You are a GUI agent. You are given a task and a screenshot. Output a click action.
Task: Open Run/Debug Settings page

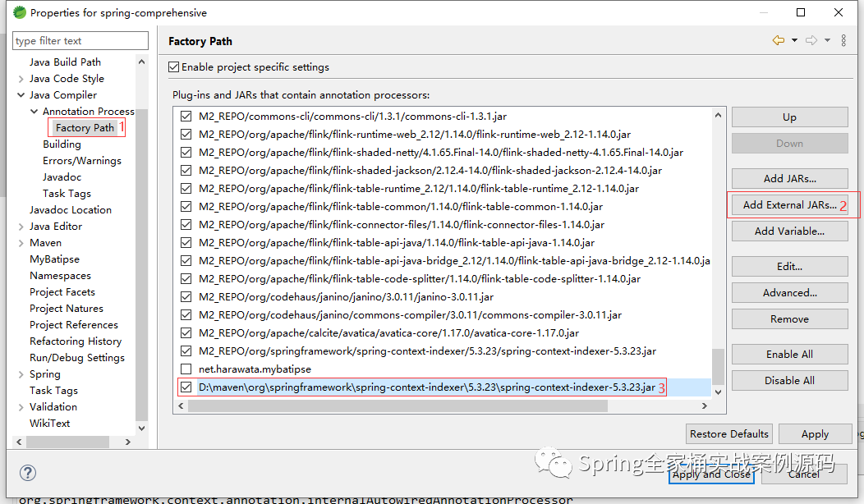(x=77, y=358)
